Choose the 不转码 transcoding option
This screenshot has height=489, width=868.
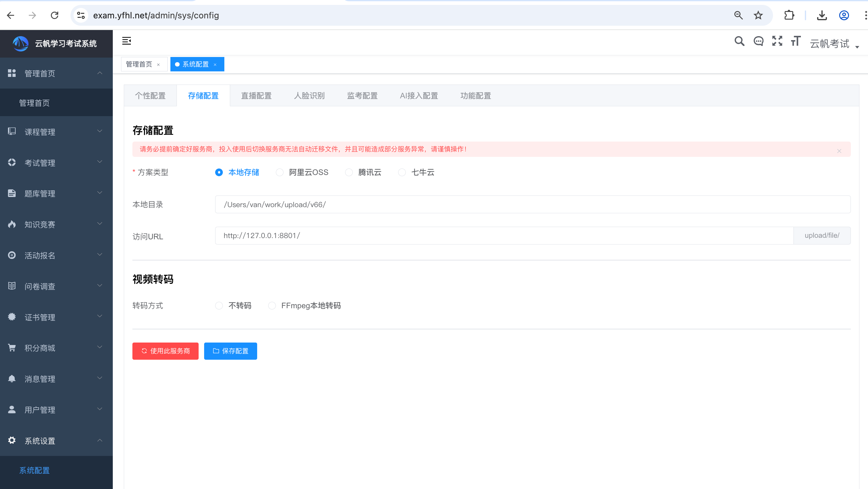pos(233,305)
